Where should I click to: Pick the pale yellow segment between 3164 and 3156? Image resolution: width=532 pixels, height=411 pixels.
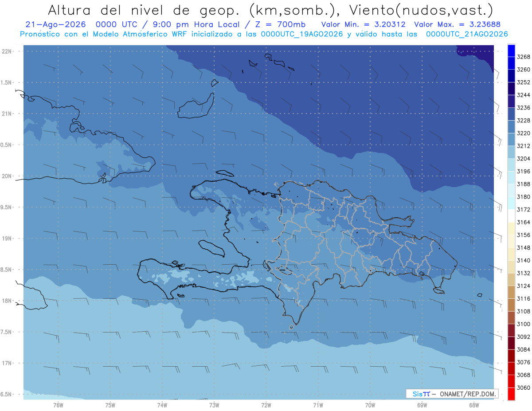click(511, 228)
